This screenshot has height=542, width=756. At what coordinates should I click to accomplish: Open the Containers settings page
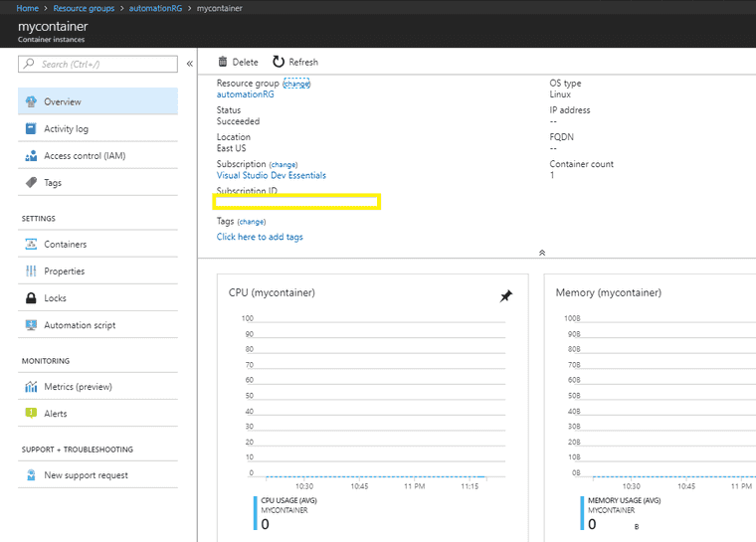click(x=66, y=245)
